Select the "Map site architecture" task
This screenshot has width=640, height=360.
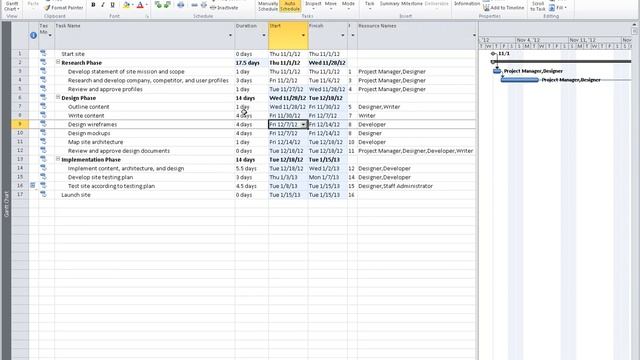[x=96, y=142]
